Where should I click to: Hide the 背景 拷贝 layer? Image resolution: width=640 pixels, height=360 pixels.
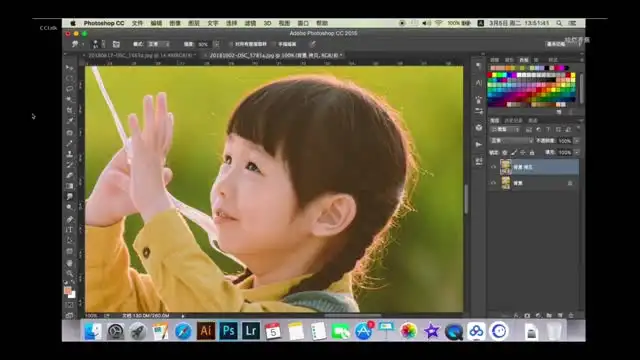493,167
